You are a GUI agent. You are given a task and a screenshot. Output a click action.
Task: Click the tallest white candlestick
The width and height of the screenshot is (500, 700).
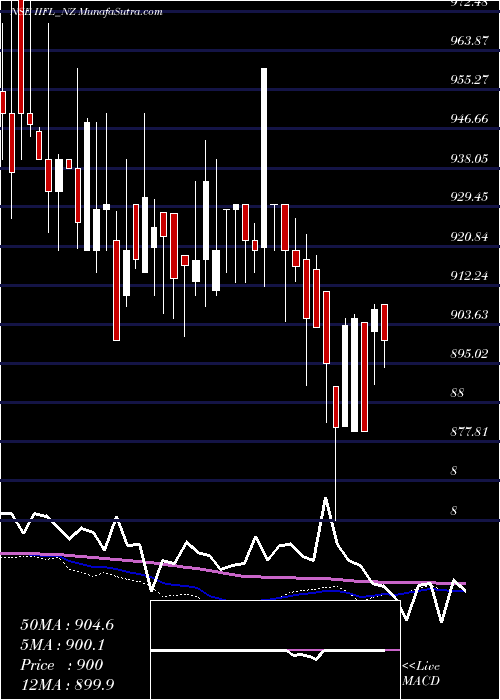264,158
